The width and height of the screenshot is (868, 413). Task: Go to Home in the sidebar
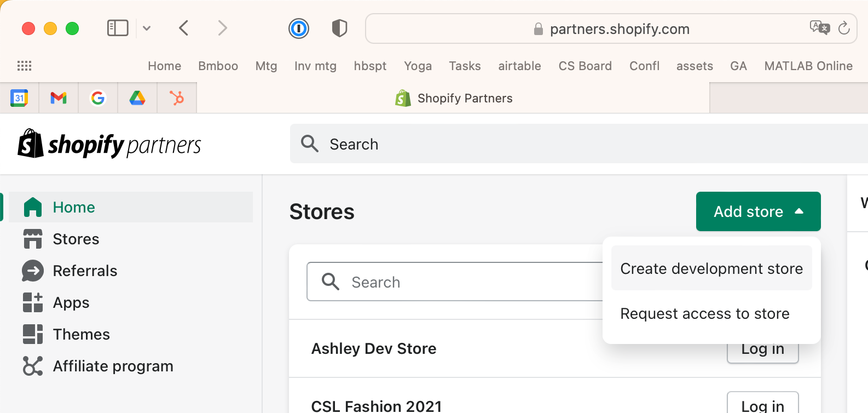131,207
